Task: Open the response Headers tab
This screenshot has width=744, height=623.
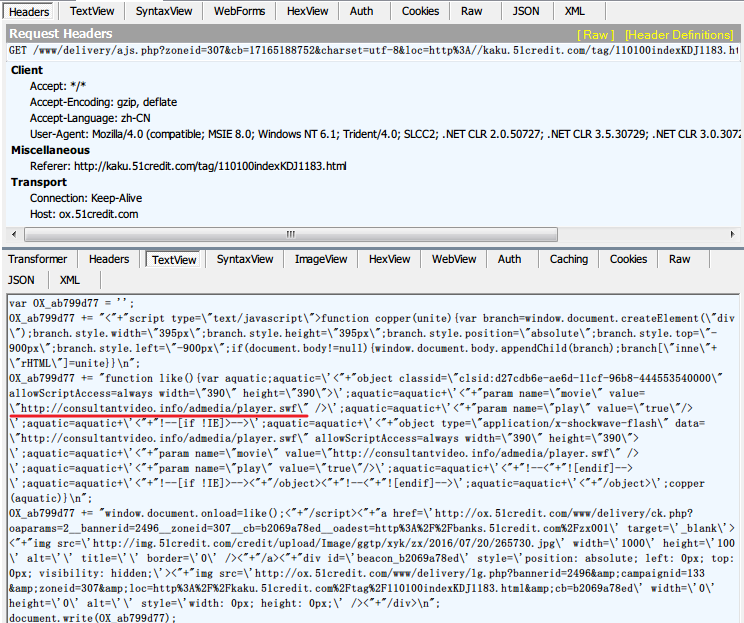Action: (x=109, y=259)
